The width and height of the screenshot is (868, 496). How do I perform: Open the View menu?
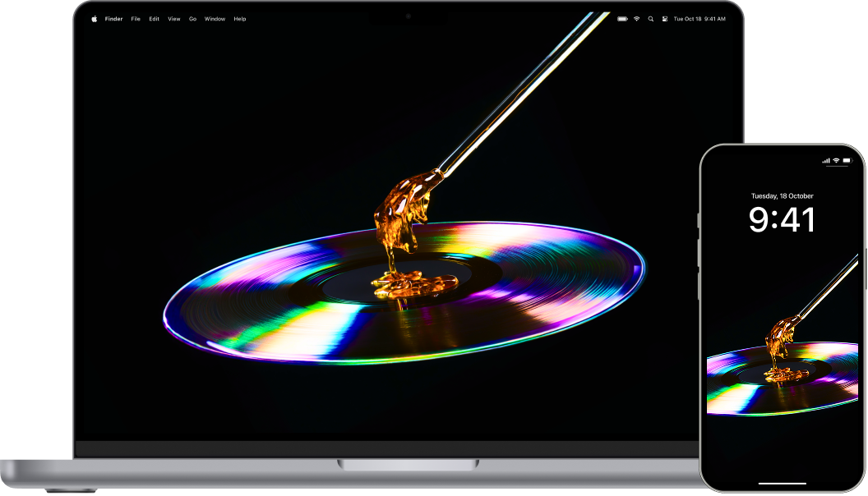pyautogui.click(x=173, y=18)
